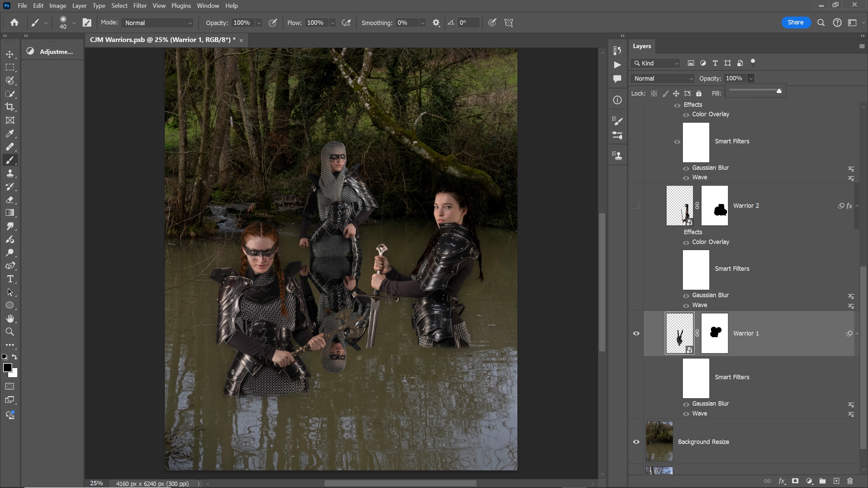Select the Eyedropper tool
Screen dimensions: 868x488
tap(10, 134)
